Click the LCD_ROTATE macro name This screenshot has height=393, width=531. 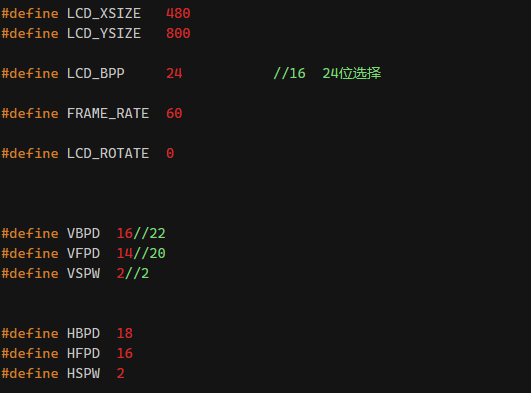108,153
